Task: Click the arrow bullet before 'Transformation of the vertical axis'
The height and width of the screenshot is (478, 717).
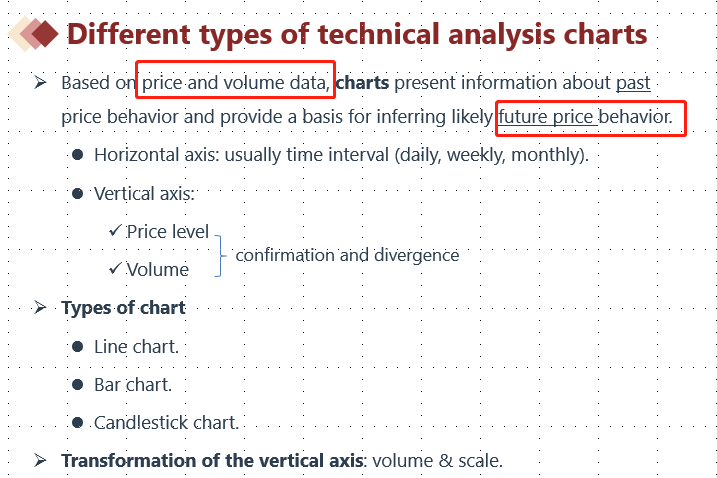Action: pyautogui.click(x=41, y=460)
